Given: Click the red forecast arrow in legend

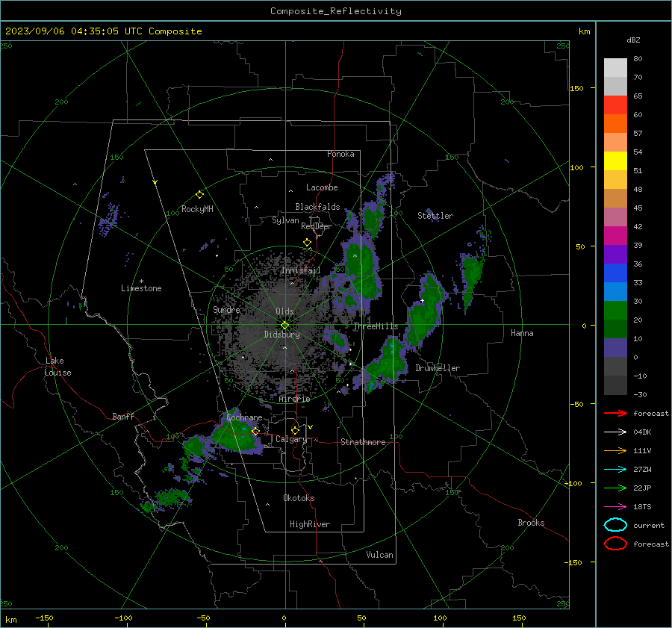Looking at the screenshot, I should pos(615,413).
